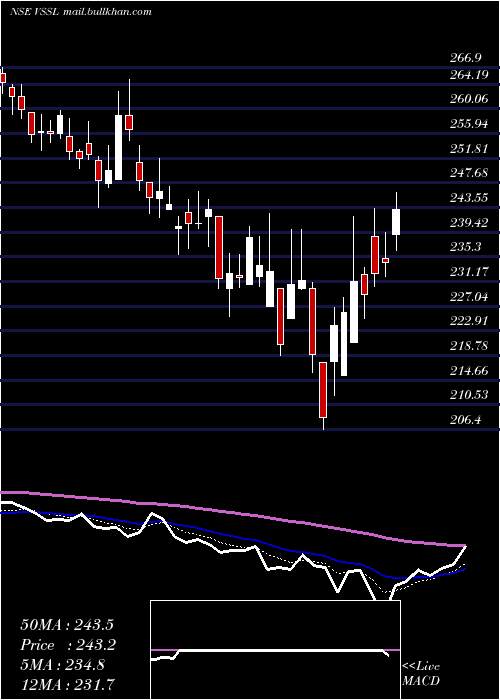The image size is (500, 700).
Task: Select the 218.78 price label
Action: pyautogui.click(x=468, y=346)
